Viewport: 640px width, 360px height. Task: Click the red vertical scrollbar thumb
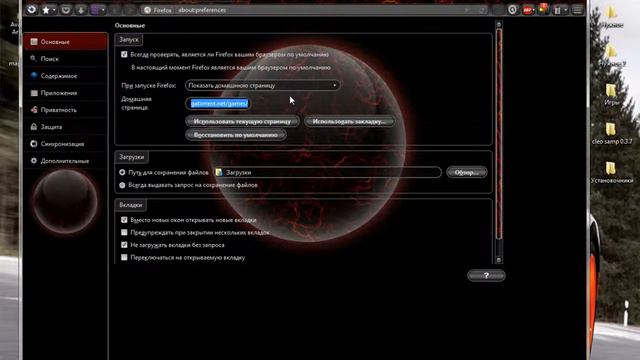click(x=498, y=134)
